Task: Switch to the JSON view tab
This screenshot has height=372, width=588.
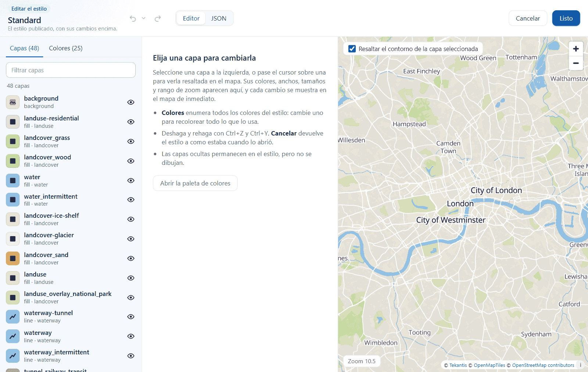Action: pyautogui.click(x=219, y=18)
